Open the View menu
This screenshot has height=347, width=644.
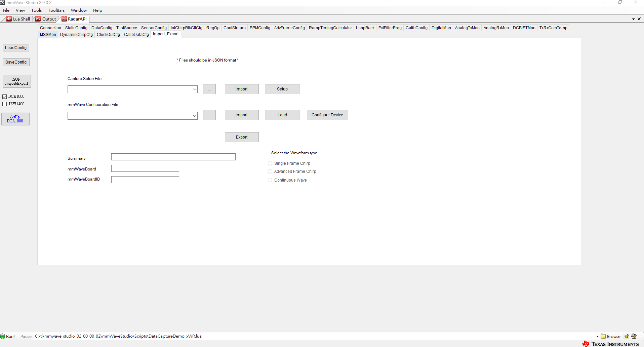pos(21,10)
